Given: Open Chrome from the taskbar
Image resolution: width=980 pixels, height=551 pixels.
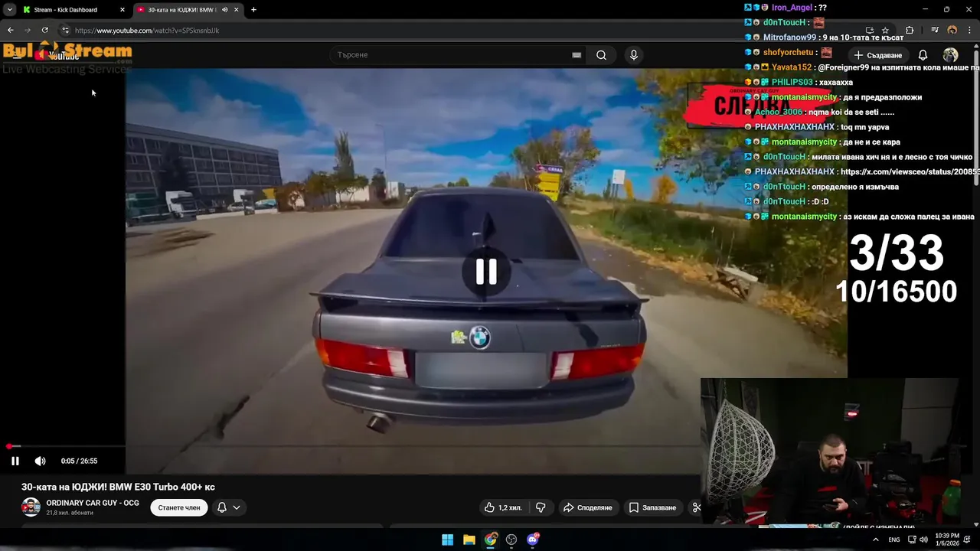Looking at the screenshot, I should [491, 540].
